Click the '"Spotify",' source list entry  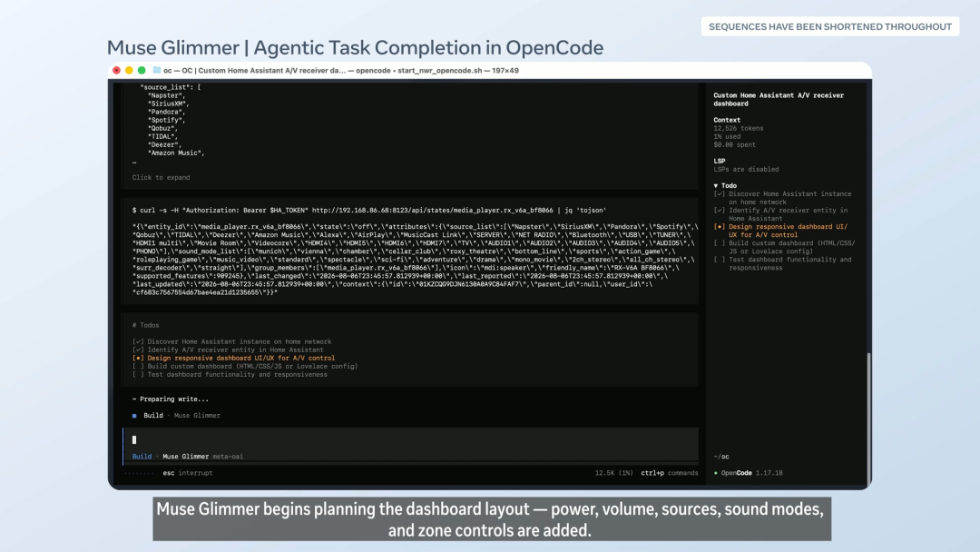click(x=166, y=120)
